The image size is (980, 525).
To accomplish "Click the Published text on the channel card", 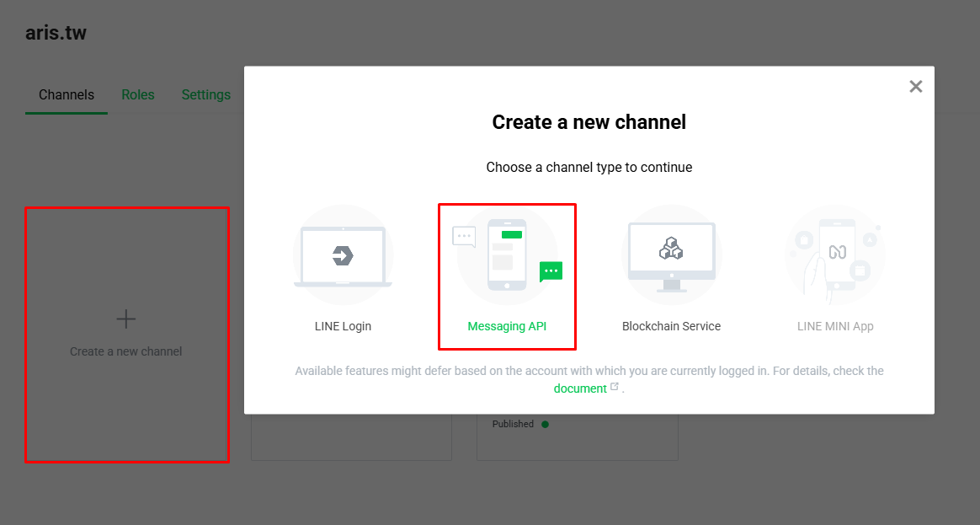I will 513,424.
